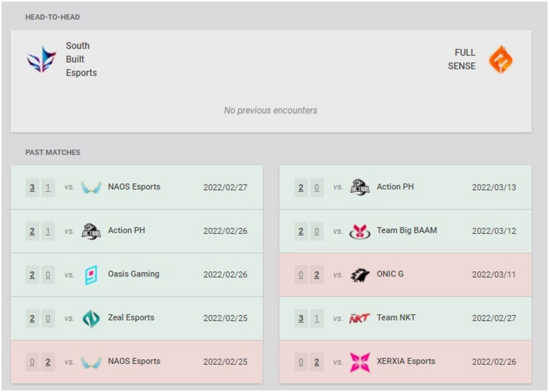Click score 0 in Action PH 2022/03/13 match

tap(316, 187)
